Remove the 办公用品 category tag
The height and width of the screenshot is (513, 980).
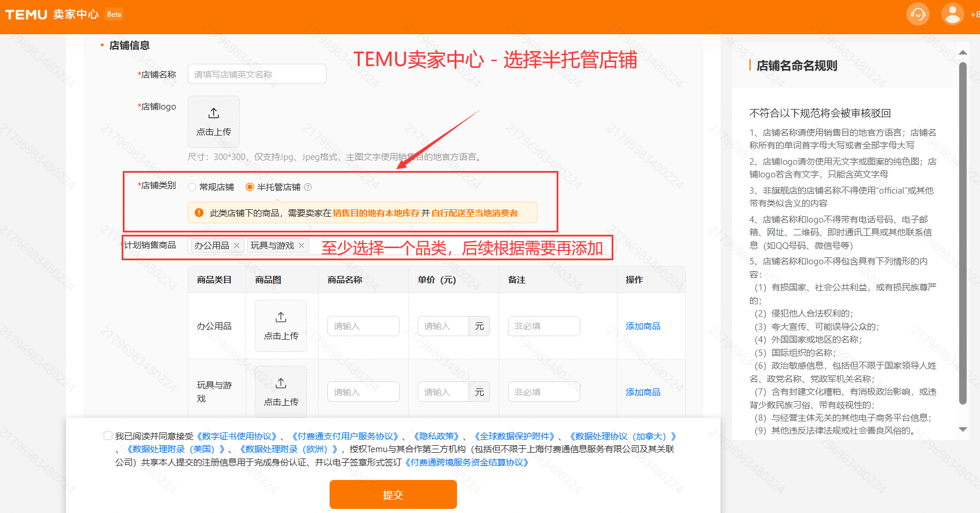pos(236,246)
